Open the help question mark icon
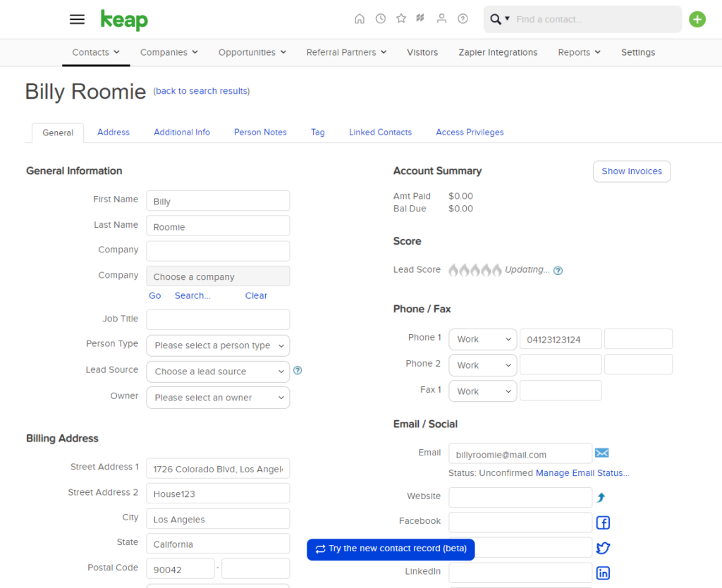Viewport: 722px width, 588px height. pyautogui.click(x=463, y=19)
